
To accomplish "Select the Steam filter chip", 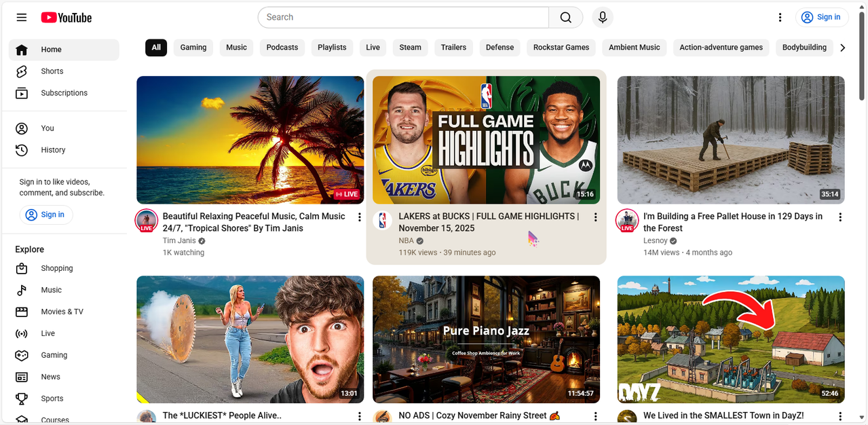I will (410, 48).
